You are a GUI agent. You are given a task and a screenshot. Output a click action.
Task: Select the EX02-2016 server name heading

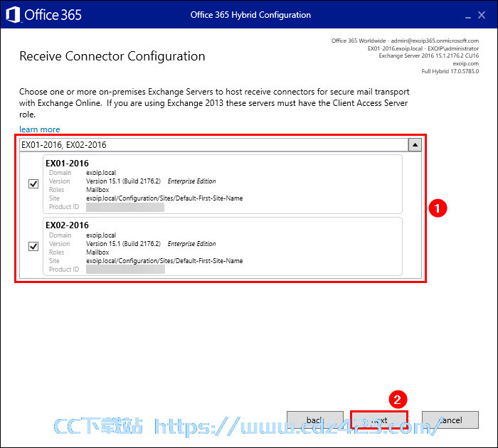tap(67, 225)
